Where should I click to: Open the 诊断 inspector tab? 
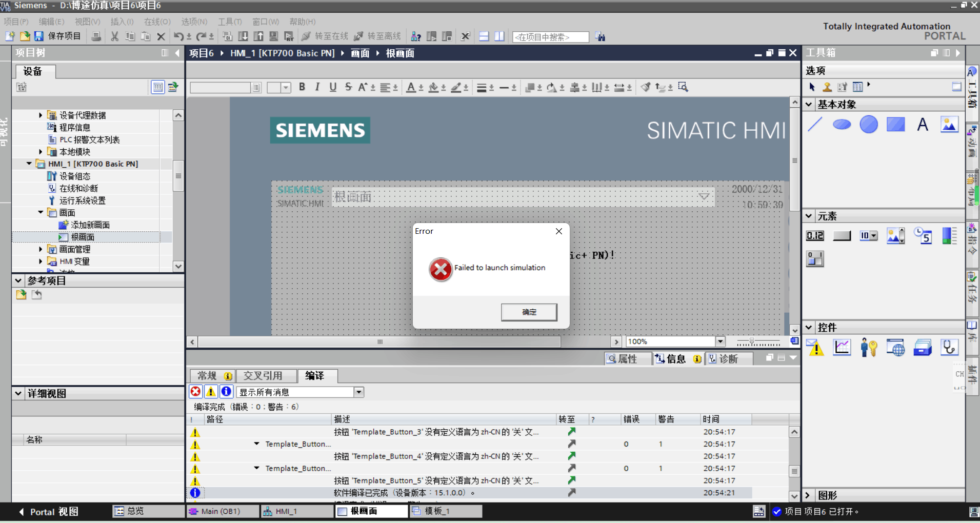(x=728, y=359)
